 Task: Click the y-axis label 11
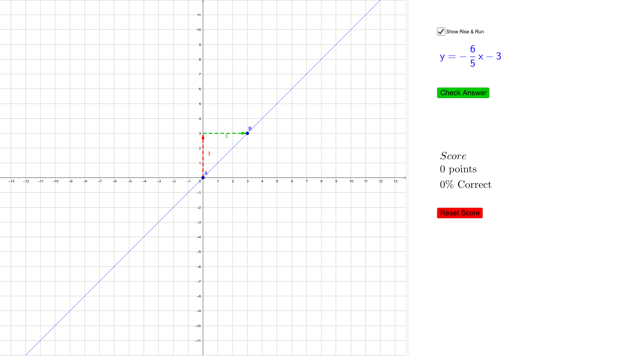click(x=199, y=15)
